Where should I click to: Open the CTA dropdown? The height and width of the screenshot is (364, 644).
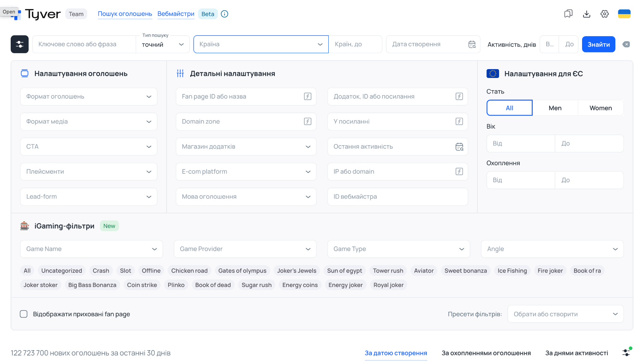pos(89,146)
